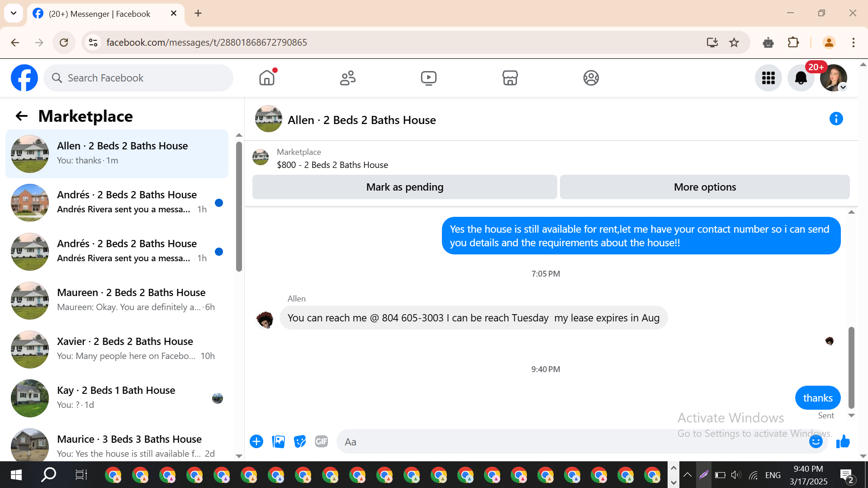Screen dimensions: 868x488
Task: Open the Facebook menu grid icon
Action: point(768,78)
